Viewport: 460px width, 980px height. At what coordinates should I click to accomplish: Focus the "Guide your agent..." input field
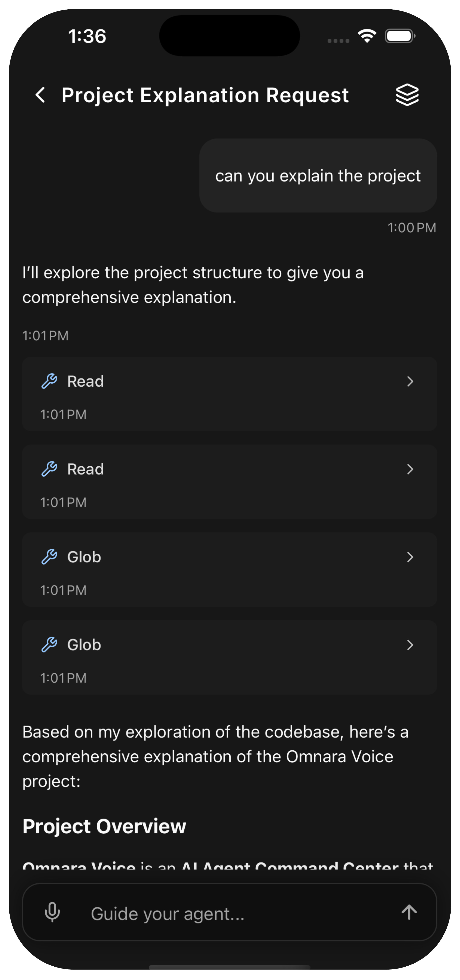tap(229, 913)
